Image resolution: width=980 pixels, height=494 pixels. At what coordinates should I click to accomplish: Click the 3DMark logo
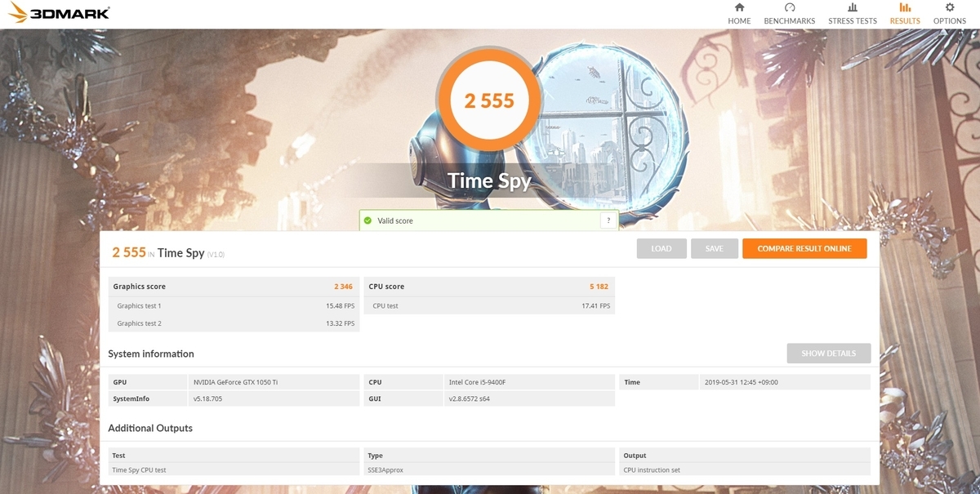[58, 14]
